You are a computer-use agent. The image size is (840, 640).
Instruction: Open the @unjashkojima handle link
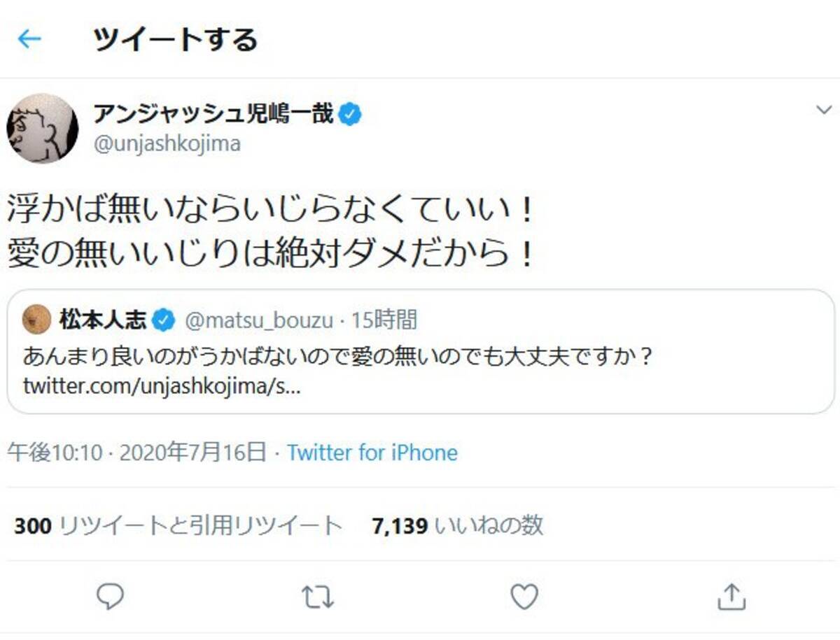coord(167,144)
